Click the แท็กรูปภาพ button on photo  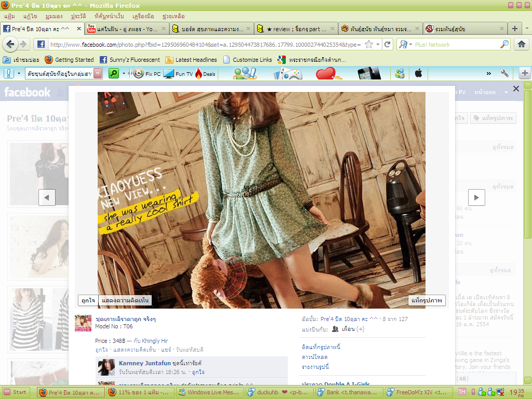coord(427,300)
